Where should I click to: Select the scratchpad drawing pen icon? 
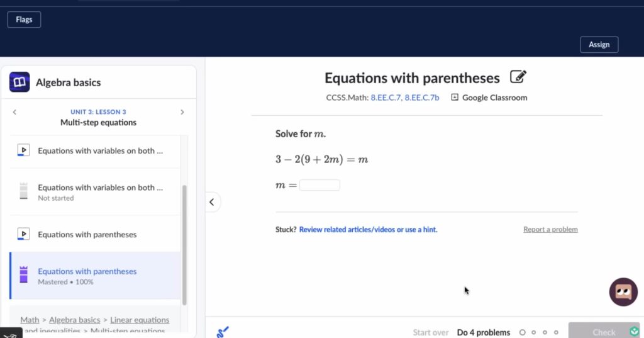223,332
